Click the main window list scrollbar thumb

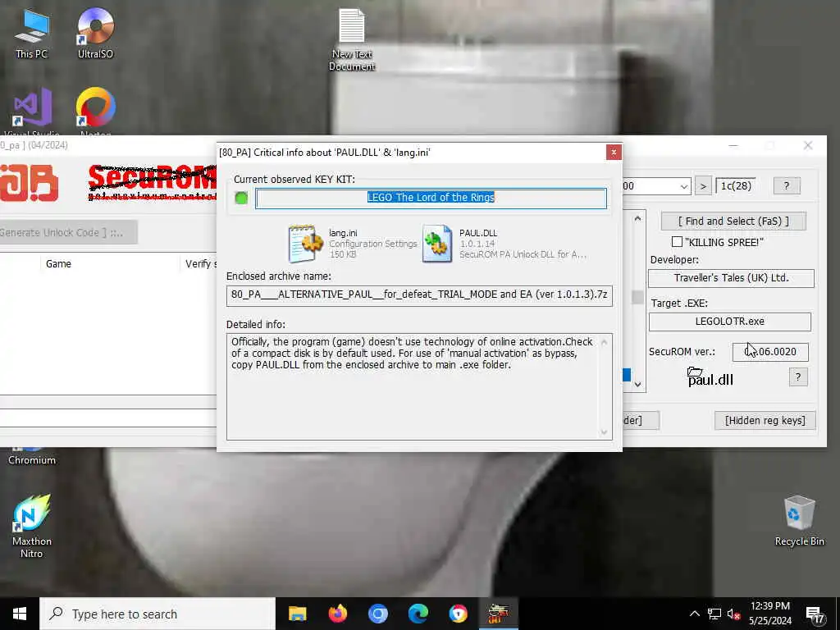pyautogui.click(x=637, y=297)
